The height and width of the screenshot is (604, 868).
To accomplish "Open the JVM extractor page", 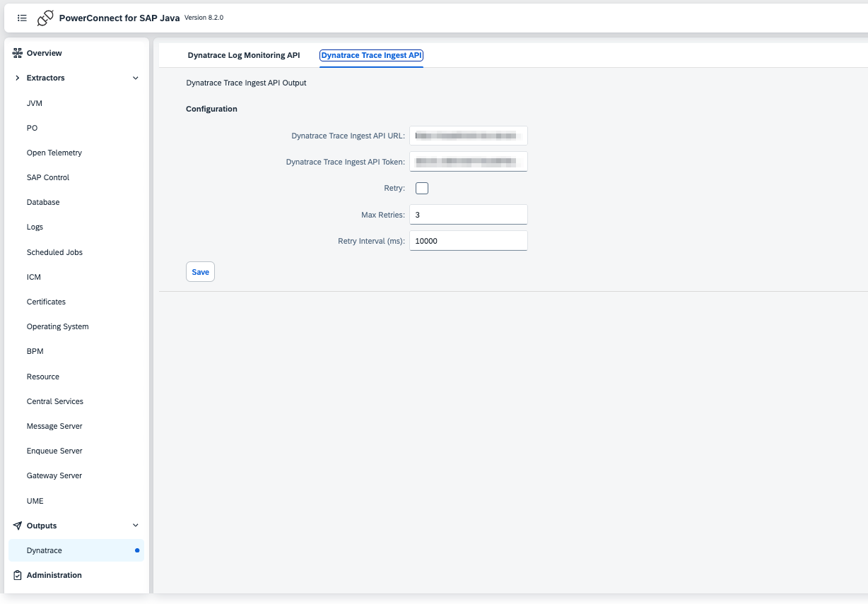I will point(35,103).
